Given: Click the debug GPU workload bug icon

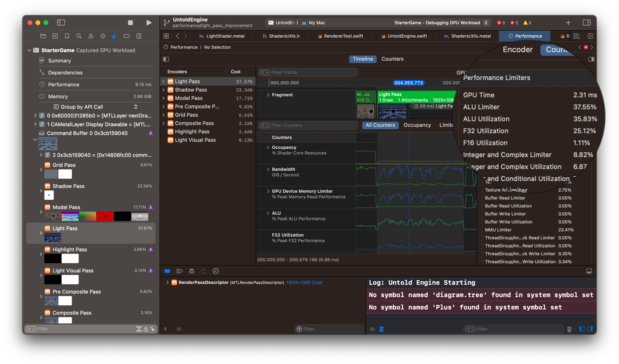Looking at the screenshot, I should pyautogui.click(x=191, y=271).
